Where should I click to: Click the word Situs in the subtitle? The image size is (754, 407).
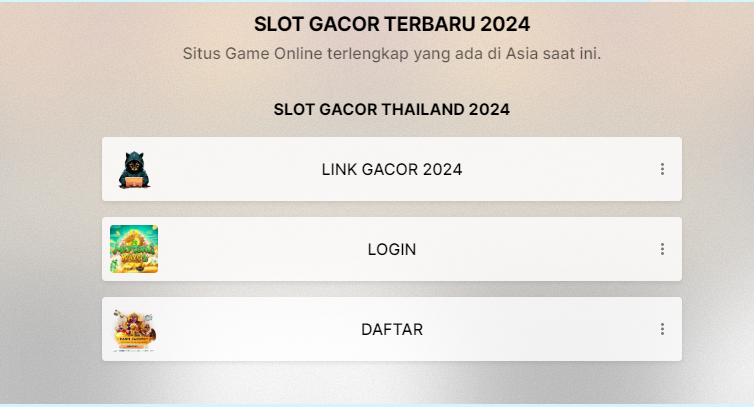point(201,53)
